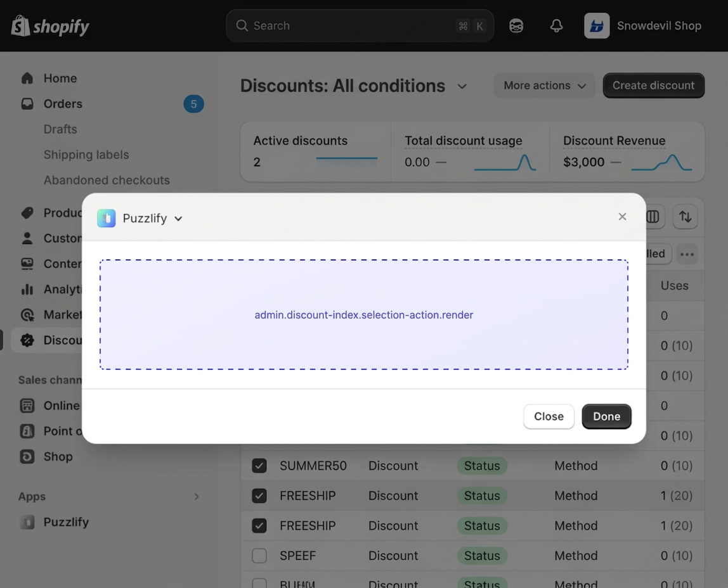Viewport: 728px width, 588px height.
Task: Open Puzzlify app in sidebar
Action: [66, 522]
